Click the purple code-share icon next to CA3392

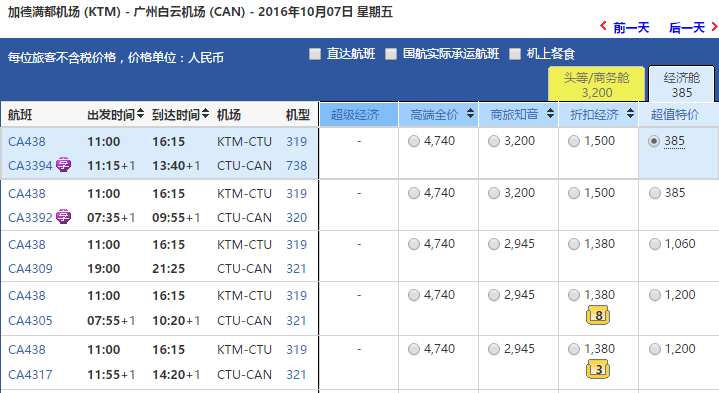(x=63, y=216)
